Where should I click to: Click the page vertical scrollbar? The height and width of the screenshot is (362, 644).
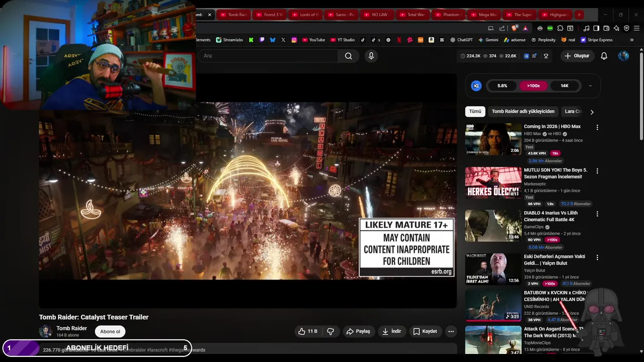pos(641,96)
